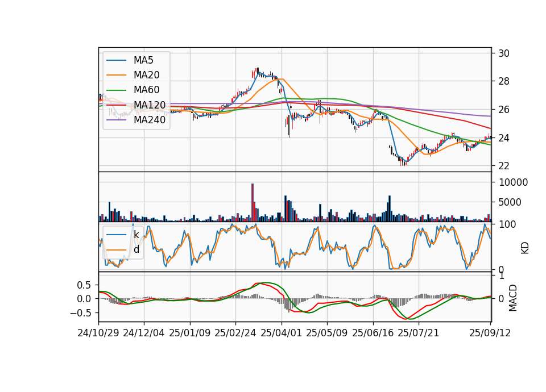Image resolution: width=546 pixels, height=392 pixels.
Task: Click the volume axis value 10000
Action: click(x=513, y=182)
